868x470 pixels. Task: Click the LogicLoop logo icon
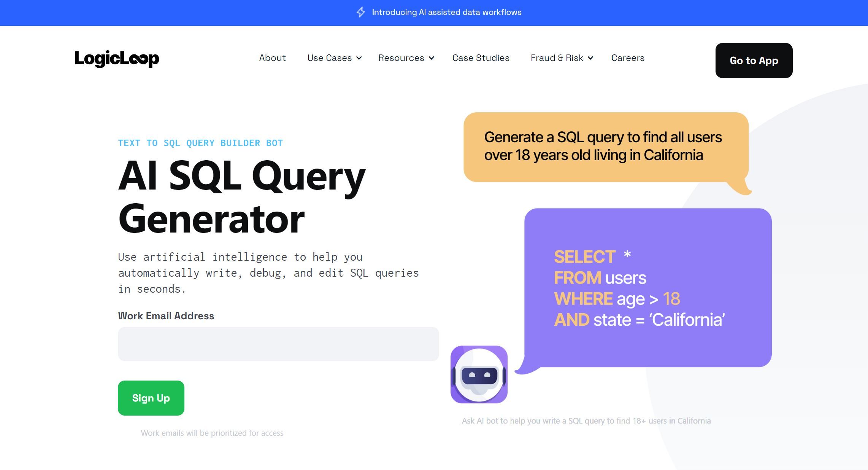point(116,57)
